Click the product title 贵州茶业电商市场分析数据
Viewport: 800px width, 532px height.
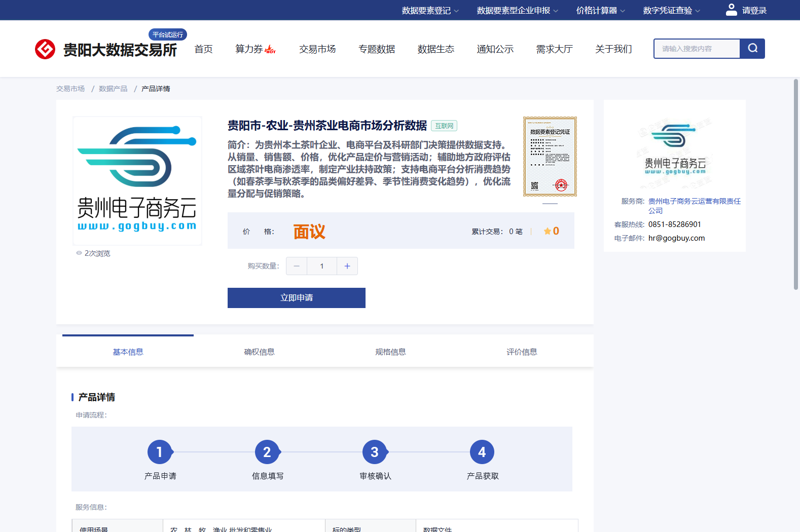327,125
